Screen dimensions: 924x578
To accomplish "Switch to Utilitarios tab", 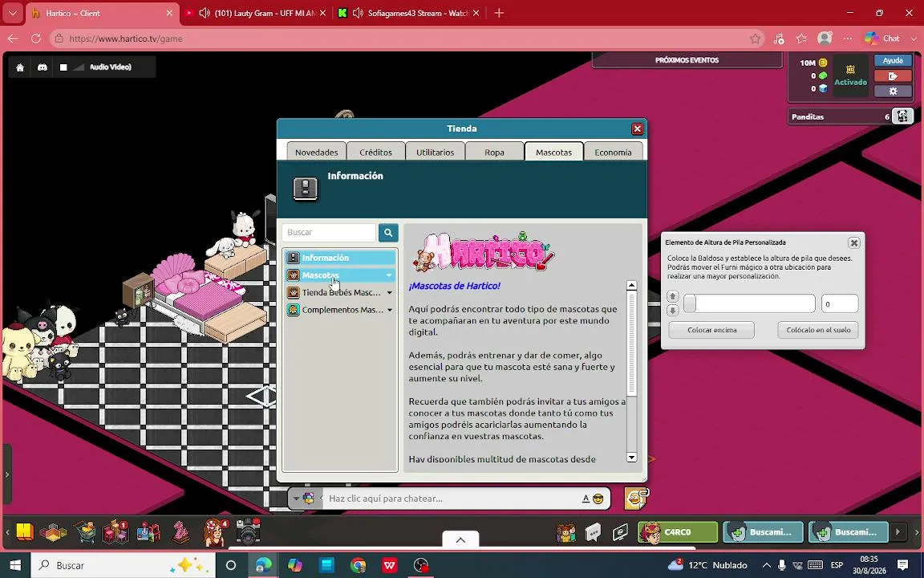I will [x=435, y=153].
